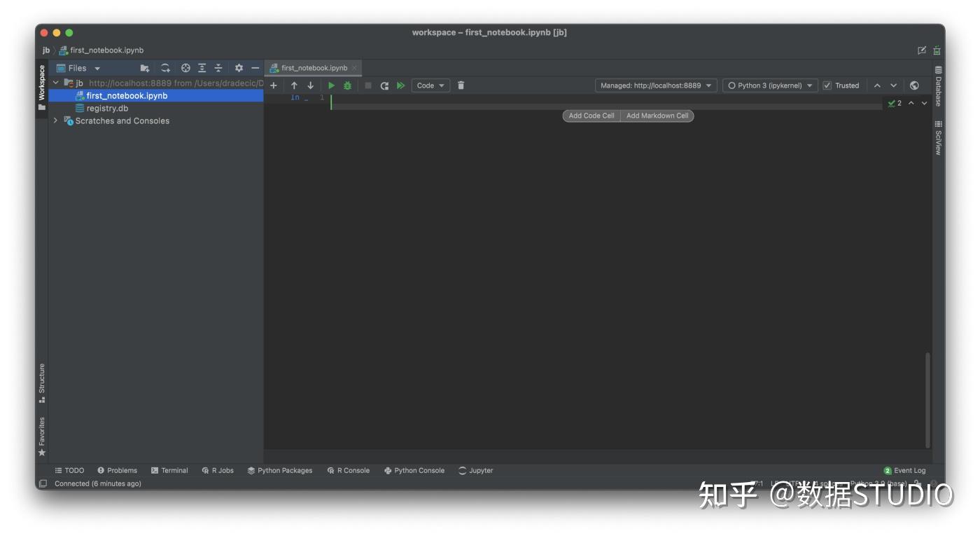Expand Scratches and Consoles
This screenshot has height=536, width=980.
(x=56, y=121)
